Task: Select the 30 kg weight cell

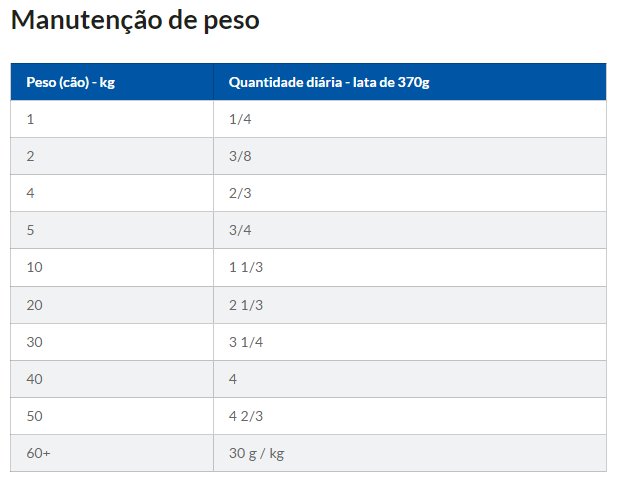Action: click(x=35, y=341)
